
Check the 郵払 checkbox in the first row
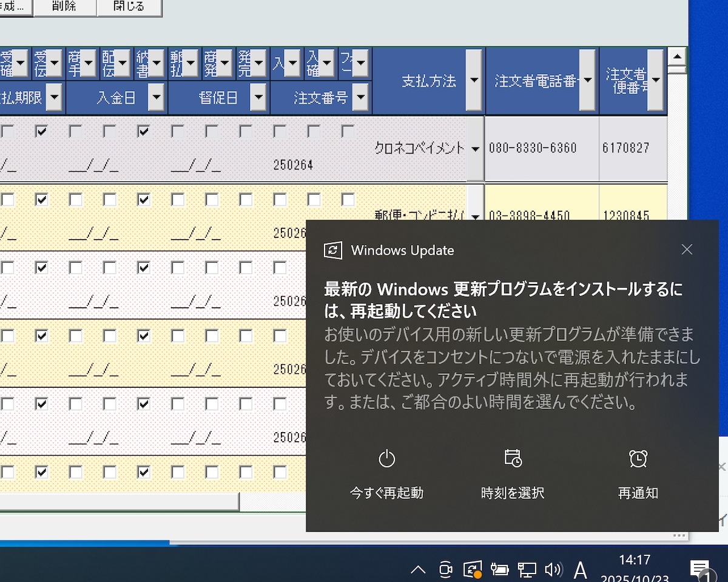pos(178,131)
